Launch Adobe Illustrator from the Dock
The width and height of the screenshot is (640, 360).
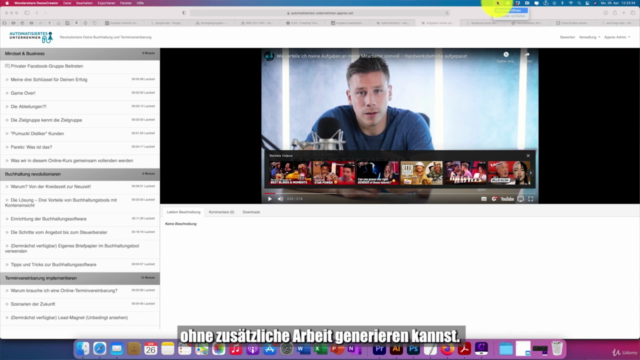tap(396, 349)
